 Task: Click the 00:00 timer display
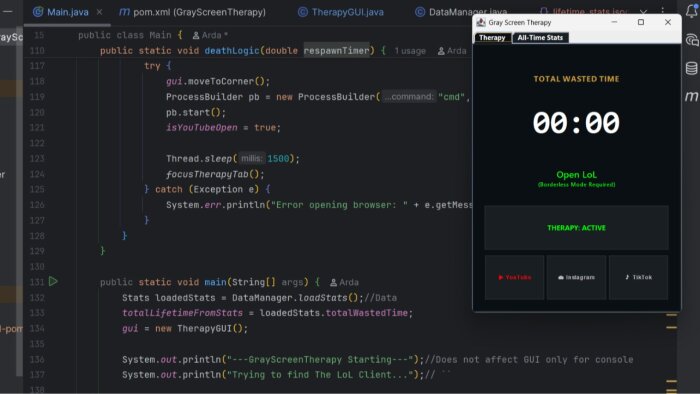[576, 122]
